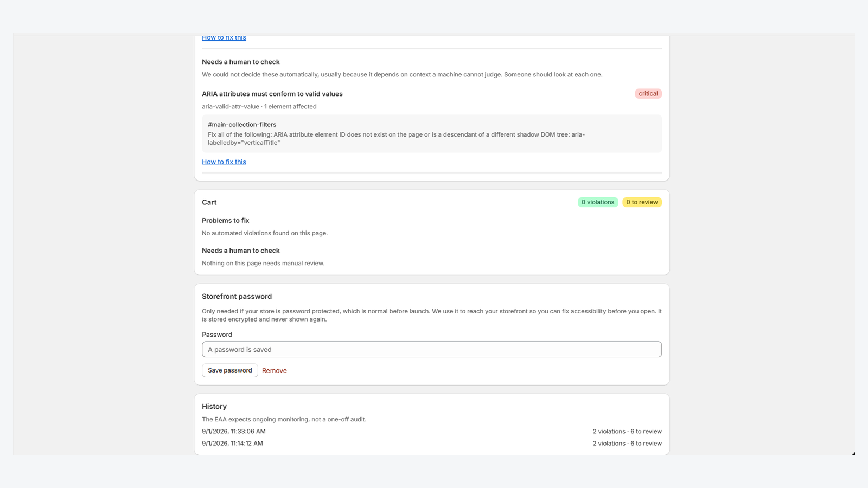Click the result summary for the 11:14:12 AM scan
868x488 pixels.
[627, 444]
